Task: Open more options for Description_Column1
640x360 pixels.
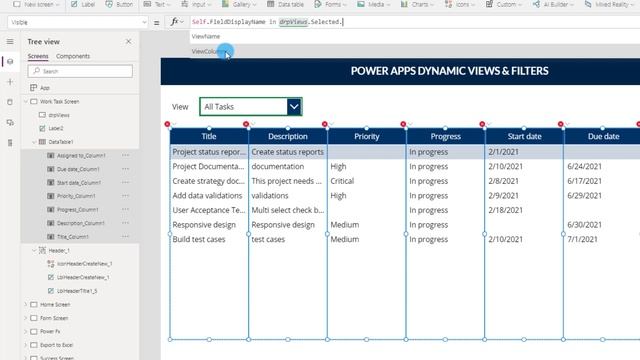Action: [125, 223]
